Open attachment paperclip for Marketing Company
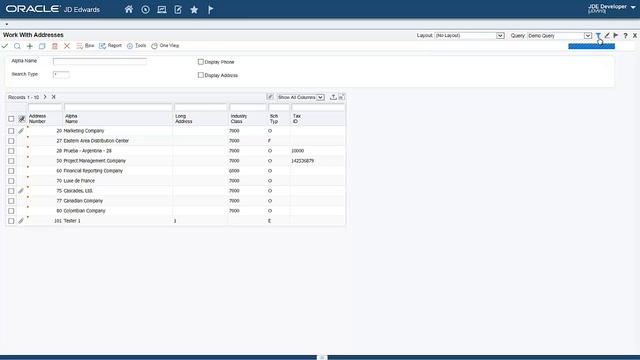 [x=21, y=131]
